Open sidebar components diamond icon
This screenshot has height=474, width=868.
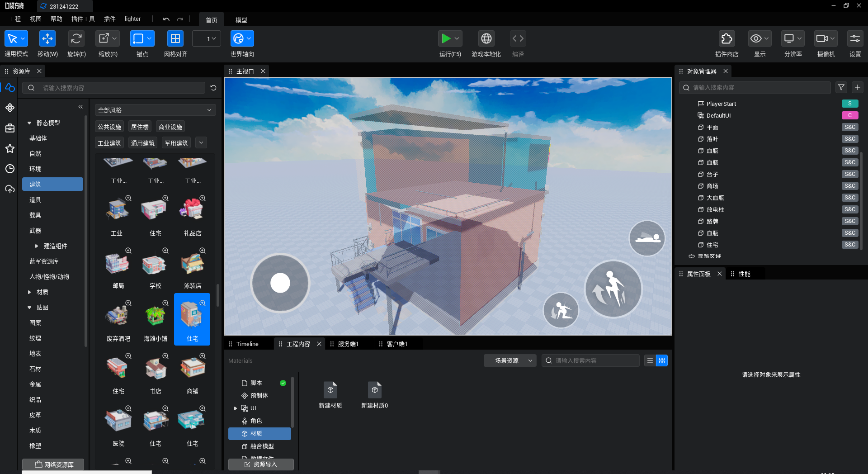click(x=10, y=108)
